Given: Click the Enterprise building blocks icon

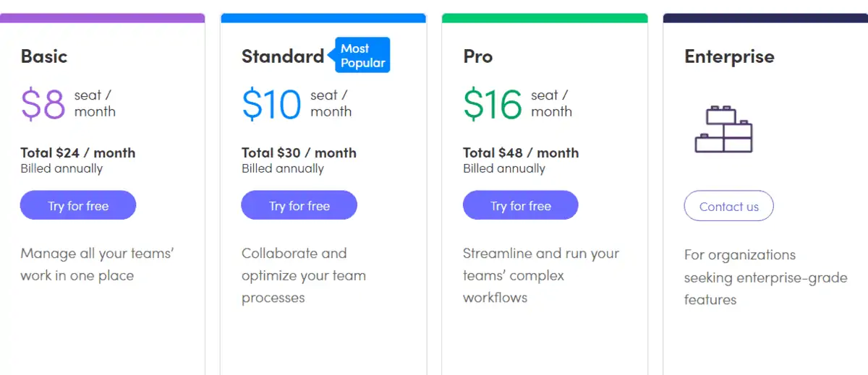Looking at the screenshot, I should (x=723, y=129).
